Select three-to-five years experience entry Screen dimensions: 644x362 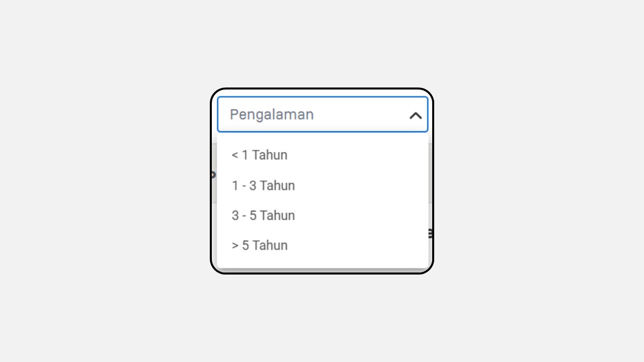(x=323, y=216)
